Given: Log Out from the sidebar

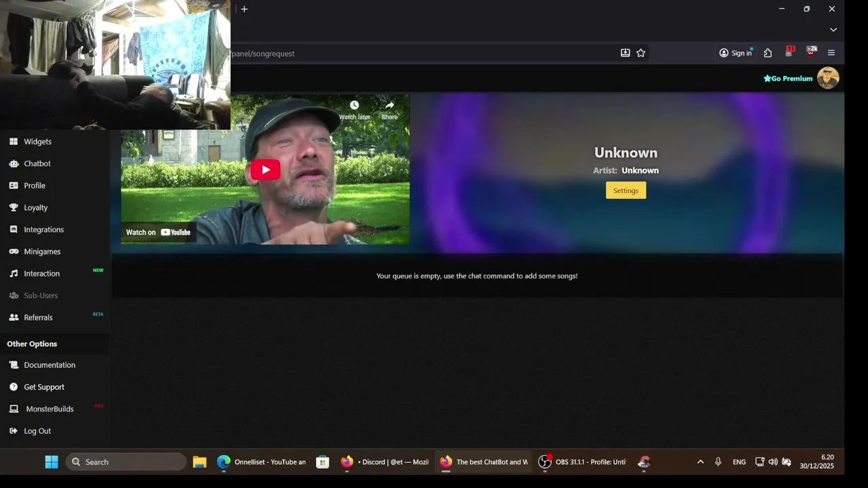Looking at the screenshot, I should click(x=37, y=431).
